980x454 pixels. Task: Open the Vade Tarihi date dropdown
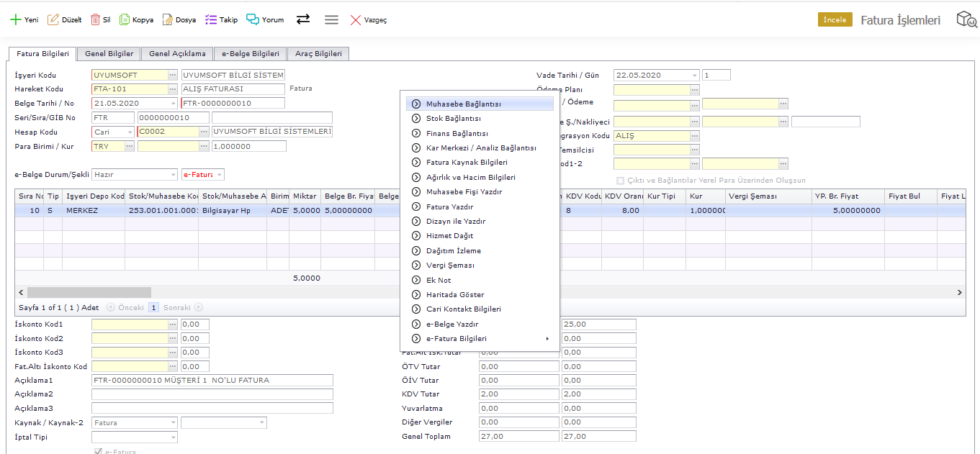tap(694, 76)
